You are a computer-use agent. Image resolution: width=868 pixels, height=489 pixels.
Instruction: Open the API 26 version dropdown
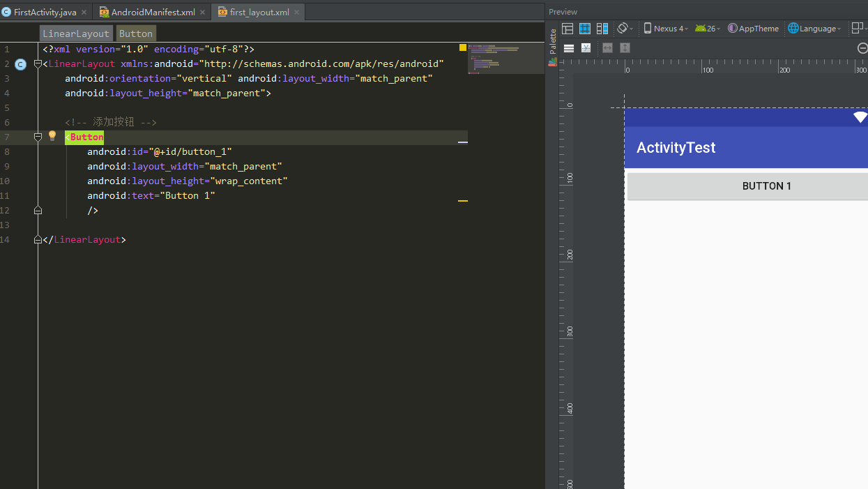coord(707,29)
